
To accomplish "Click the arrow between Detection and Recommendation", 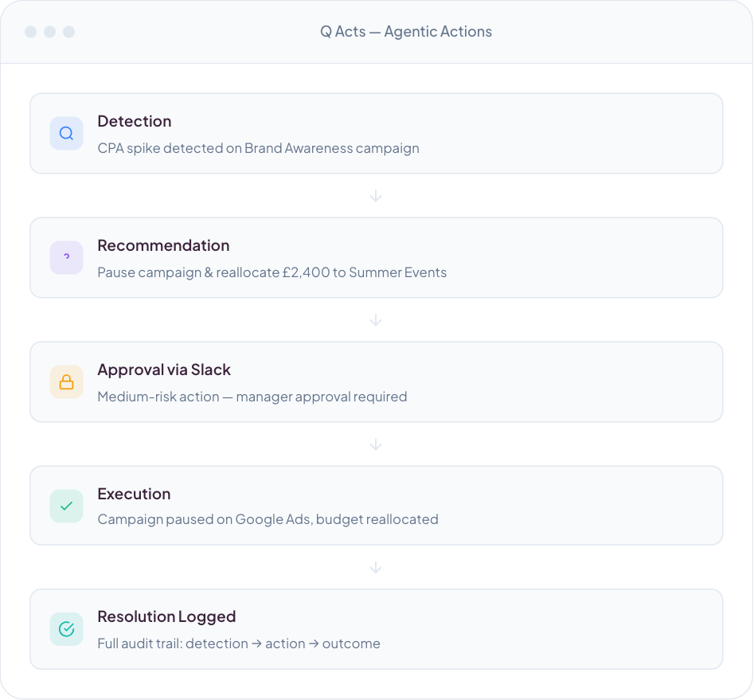I will click(376, 196).
